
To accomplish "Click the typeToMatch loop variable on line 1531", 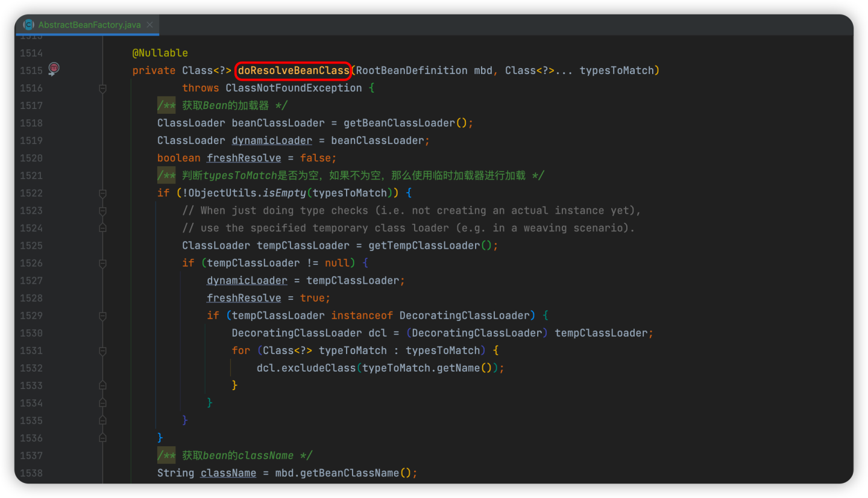I will point(353,350).
